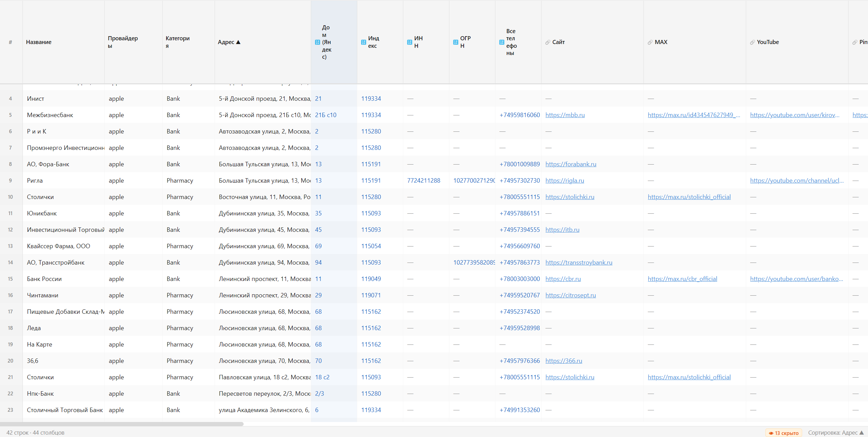The height and width of the screenshot is (437, 868).
Task: Select the Название column header
Action: click(63, 42)
